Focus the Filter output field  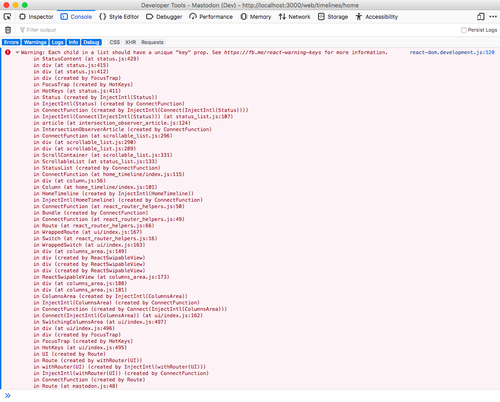coord(233,30)
